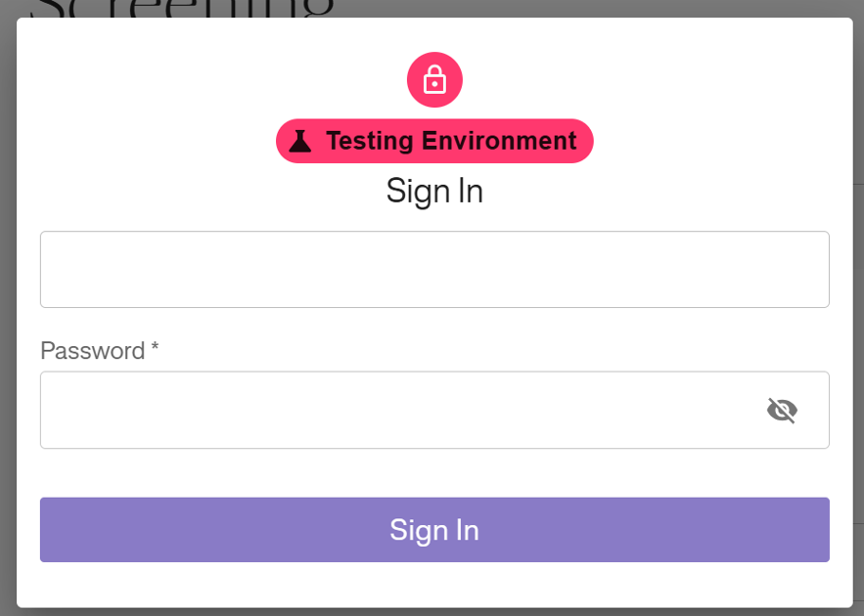This screenshot has width=864, height=616.
Task: Click the circular pink icon at top
Action: coord(434,79)
